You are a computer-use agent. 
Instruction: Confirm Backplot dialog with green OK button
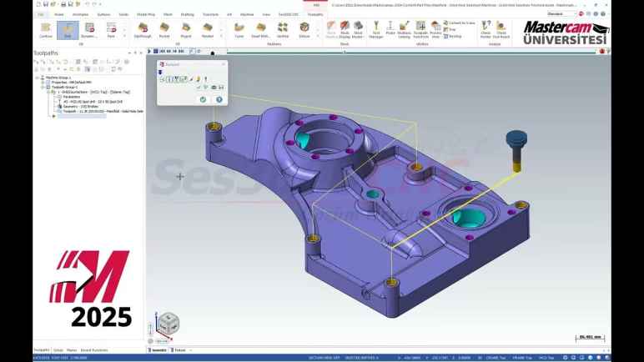(203, 99)
